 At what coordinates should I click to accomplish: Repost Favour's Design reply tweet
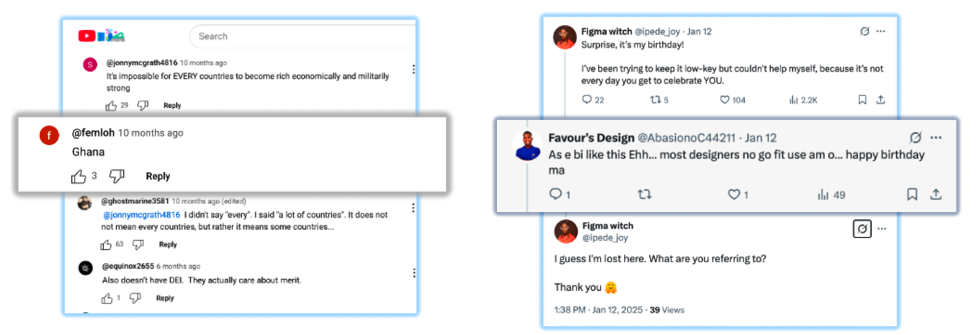tap(645, 194)
